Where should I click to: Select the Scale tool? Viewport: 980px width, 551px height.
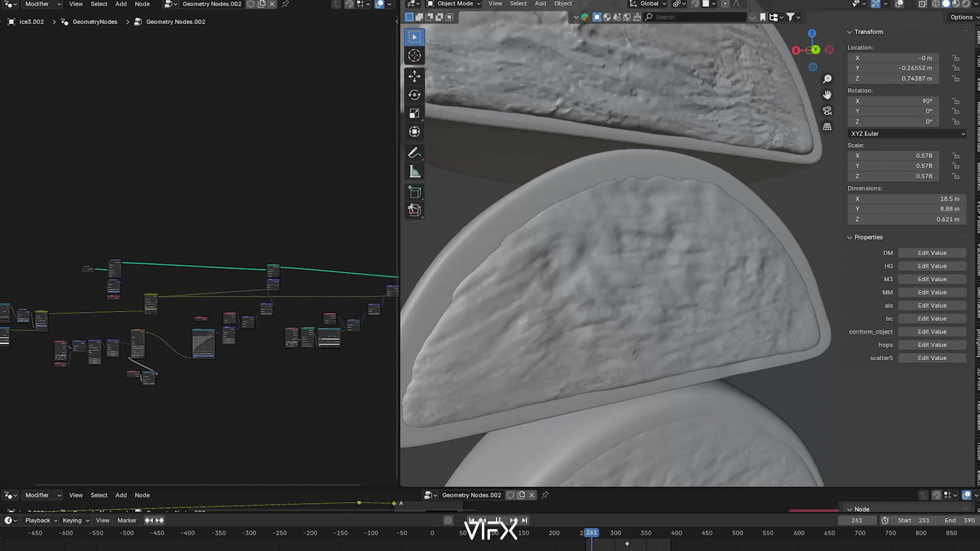point(414,113)
